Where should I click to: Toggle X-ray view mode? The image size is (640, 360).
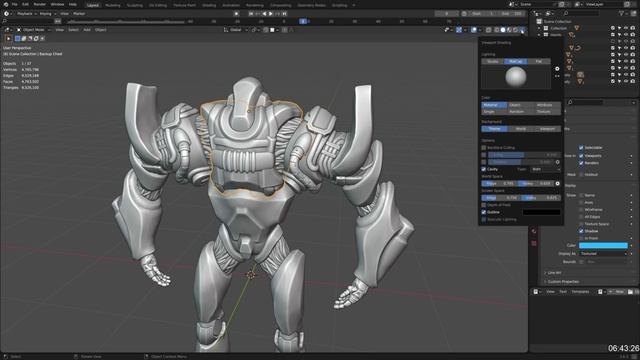point(489,30)
